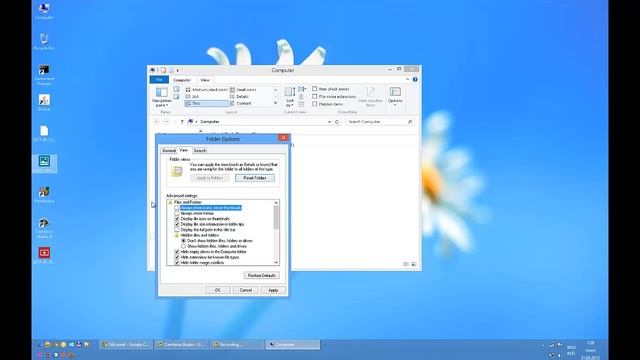Image resolution: width=640 pixels, height=360 pixels.
Task: Collapse the ribbon with the chevron
Action: pos(407,80)
